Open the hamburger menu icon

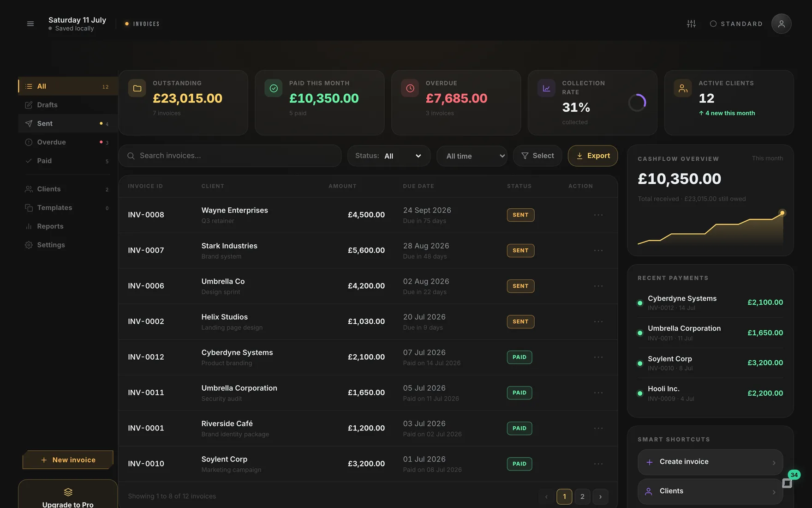pos(30,24)
